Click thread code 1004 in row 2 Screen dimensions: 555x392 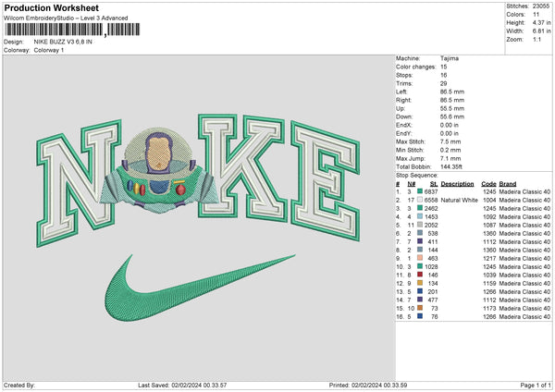tap(489, 201)
